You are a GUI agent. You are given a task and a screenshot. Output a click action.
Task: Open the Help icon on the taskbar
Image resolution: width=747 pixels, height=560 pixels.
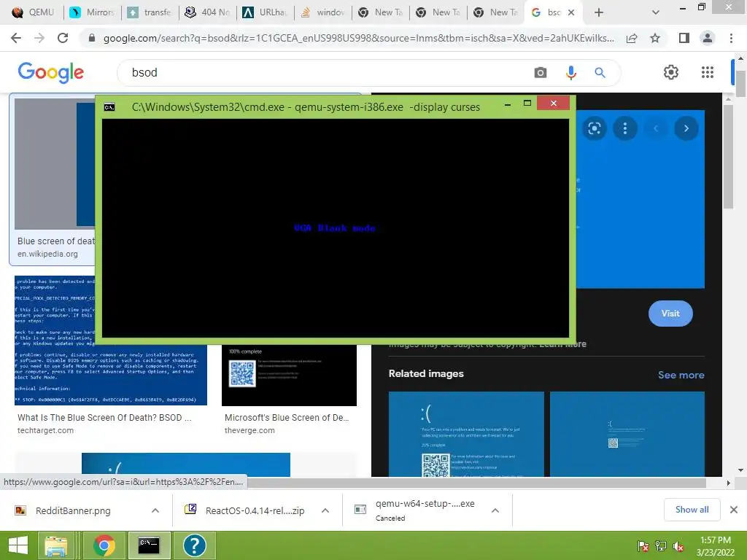coord(194,545)
